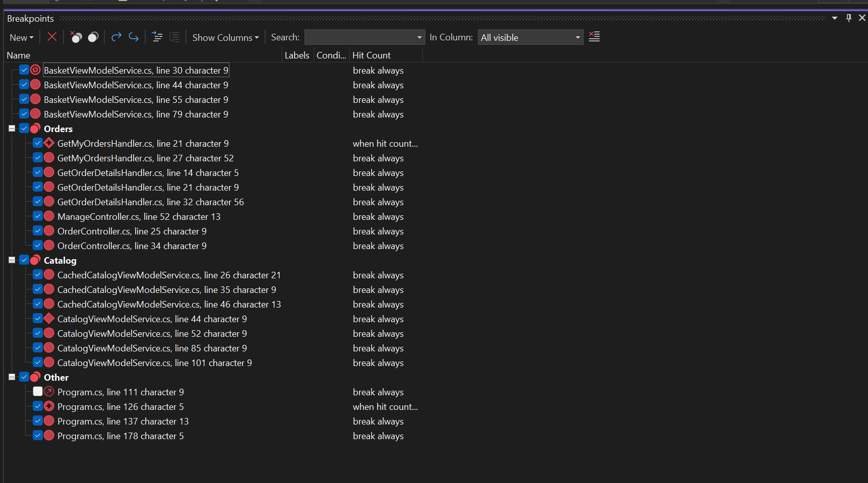Click the Toggle All Breakpoints Matching icon
Viewport: 868px width, 483px height.
point(93,37)
